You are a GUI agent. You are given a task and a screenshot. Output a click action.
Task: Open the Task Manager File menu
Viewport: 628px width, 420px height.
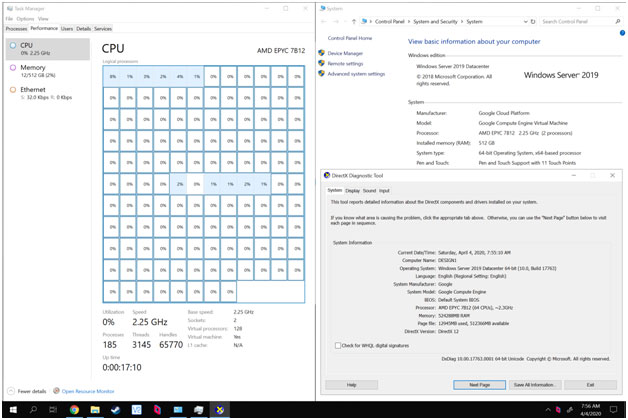click(x=9, y=19)
